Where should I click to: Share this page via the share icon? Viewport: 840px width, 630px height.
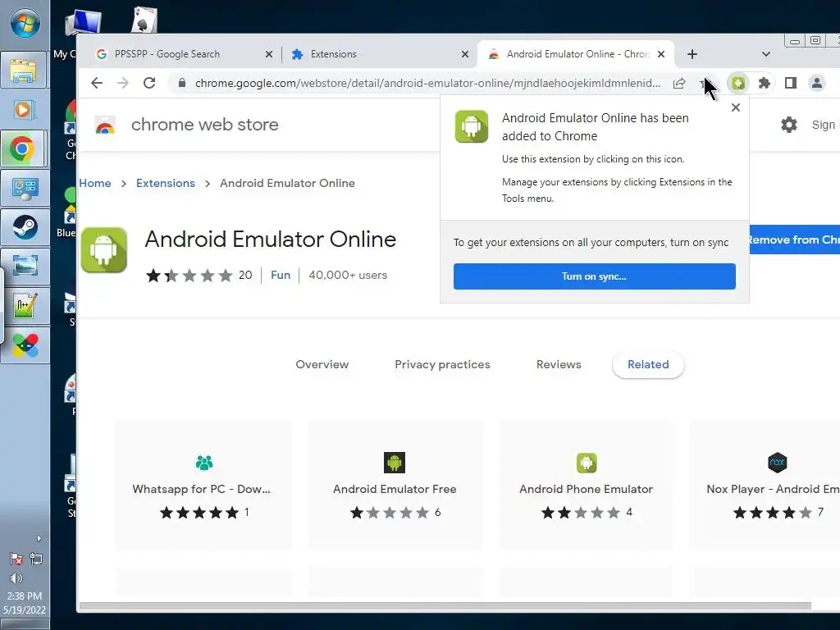[679, 83]
